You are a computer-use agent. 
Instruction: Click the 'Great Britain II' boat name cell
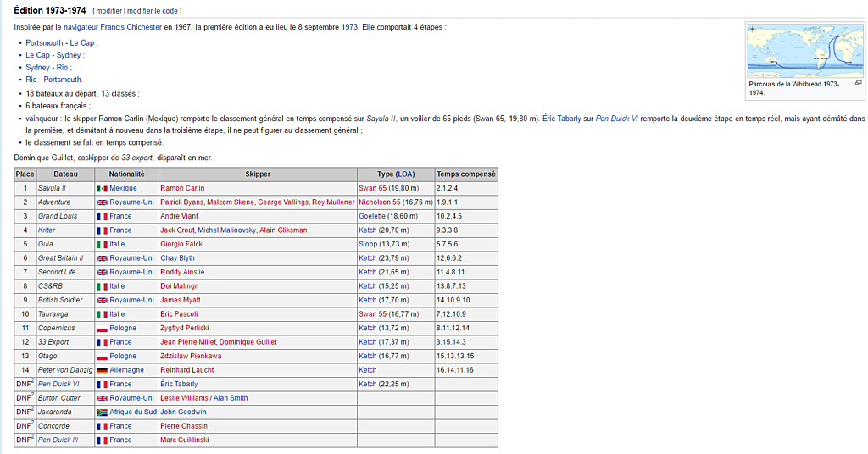[x=65, y=258]
